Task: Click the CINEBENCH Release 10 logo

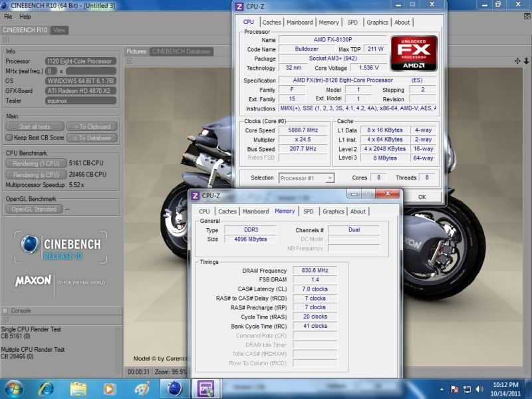Action: (x=61, y=247)
